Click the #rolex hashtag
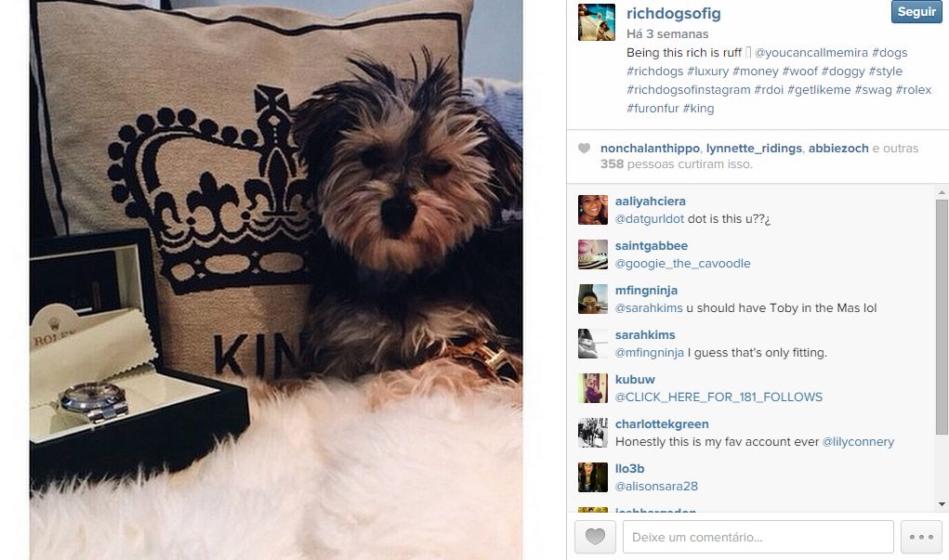The height and width of the screenshot is (560, 949). pyautogui.click(x=914, y=89)
